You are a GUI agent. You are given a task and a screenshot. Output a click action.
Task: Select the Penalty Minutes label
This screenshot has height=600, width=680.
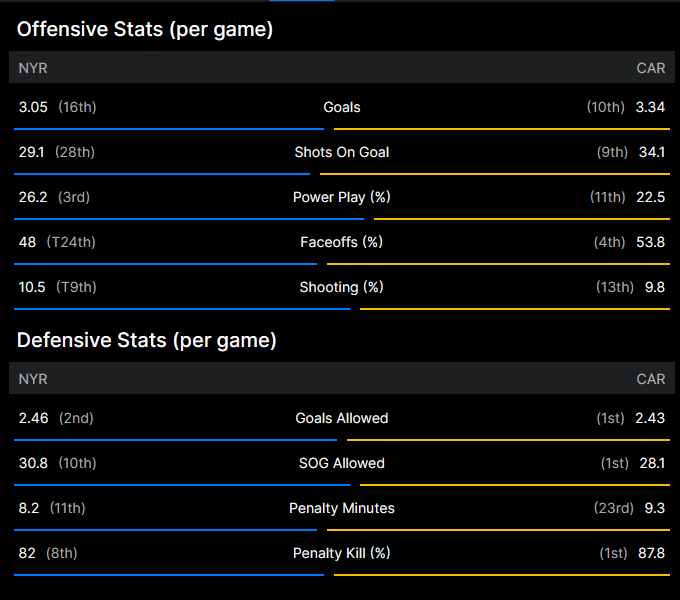pos(342,508)
